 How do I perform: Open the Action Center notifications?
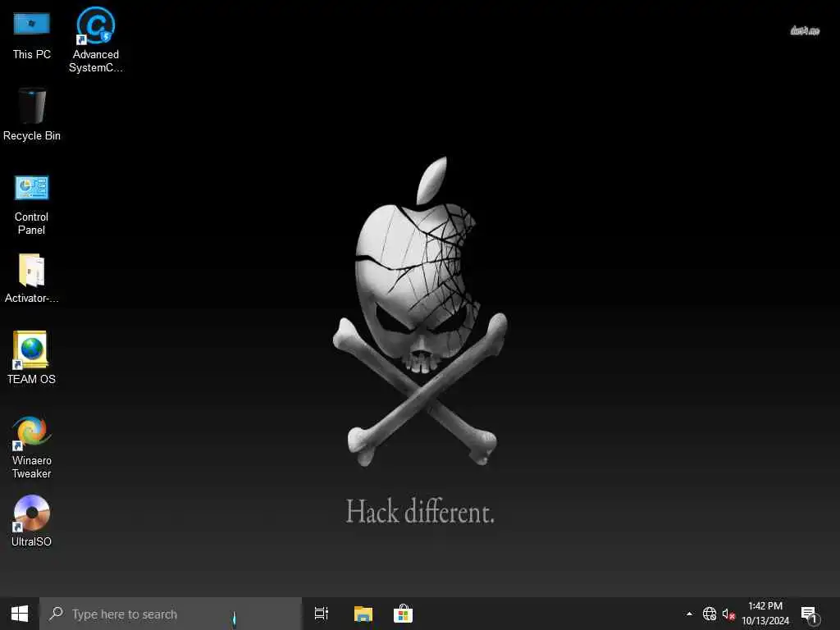(x=810, y=615)
